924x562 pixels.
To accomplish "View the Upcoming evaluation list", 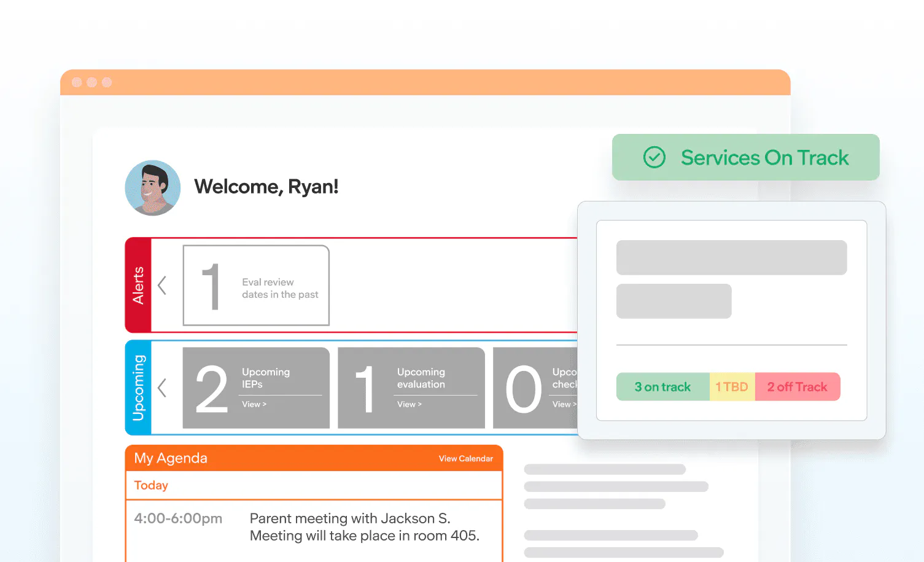I will 410,404.
